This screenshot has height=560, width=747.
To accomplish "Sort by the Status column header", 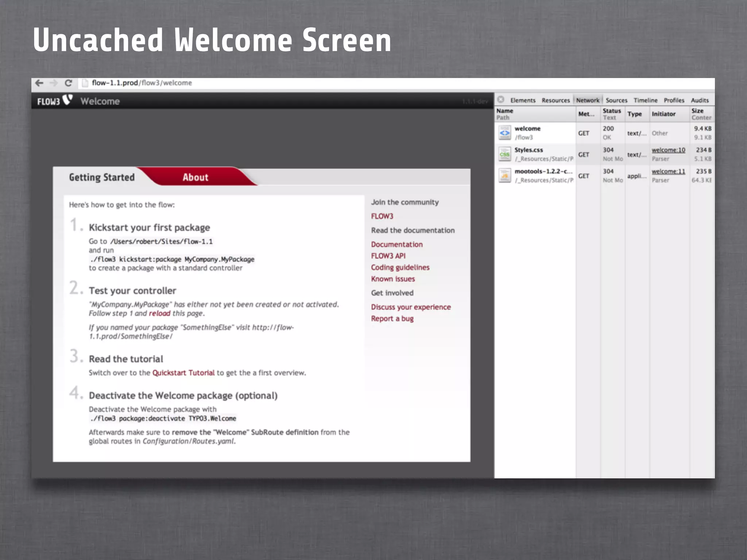I will pos(612,114).
